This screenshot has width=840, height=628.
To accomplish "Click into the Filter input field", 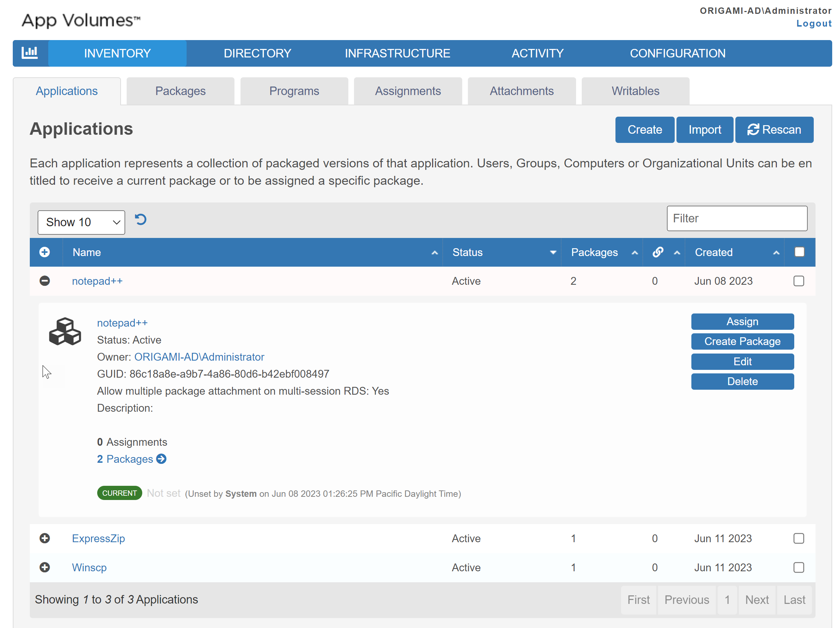I will 737,218.
